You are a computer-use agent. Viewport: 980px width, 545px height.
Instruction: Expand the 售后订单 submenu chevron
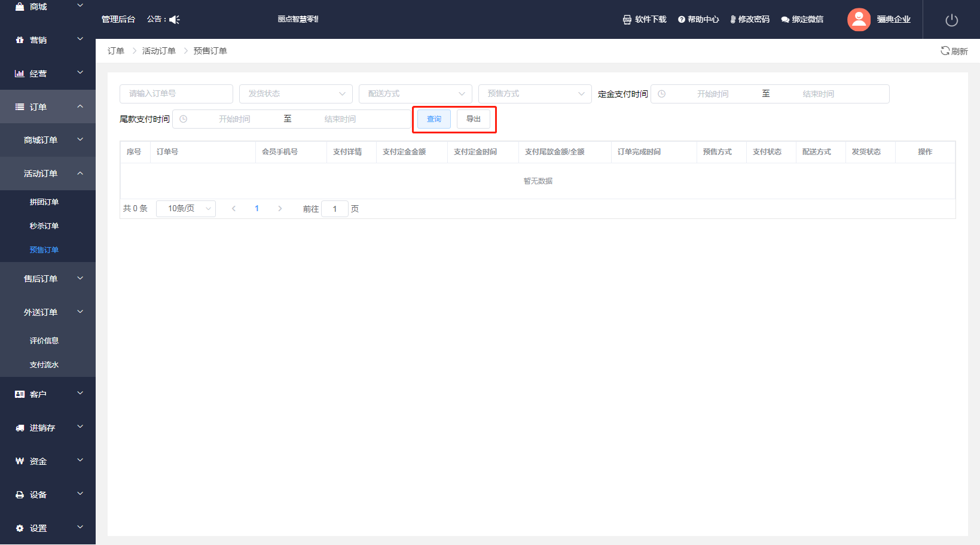coord(80,278)
